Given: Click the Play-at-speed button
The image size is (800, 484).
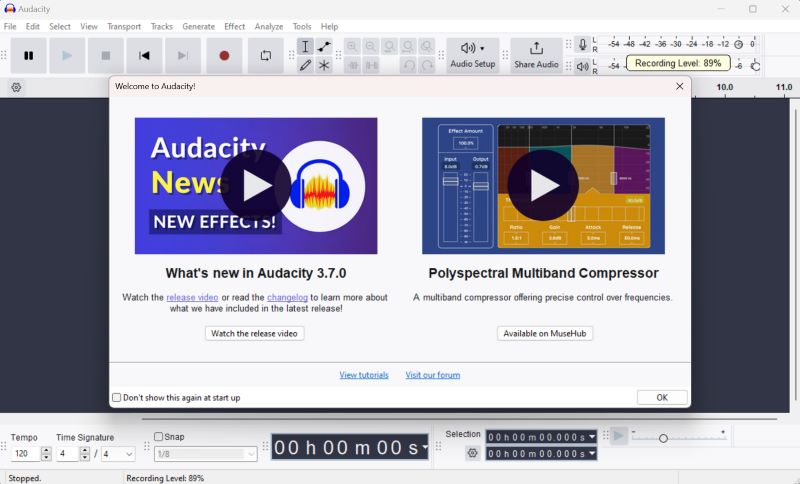Looking at the screenshot, I should coord(618,436).
